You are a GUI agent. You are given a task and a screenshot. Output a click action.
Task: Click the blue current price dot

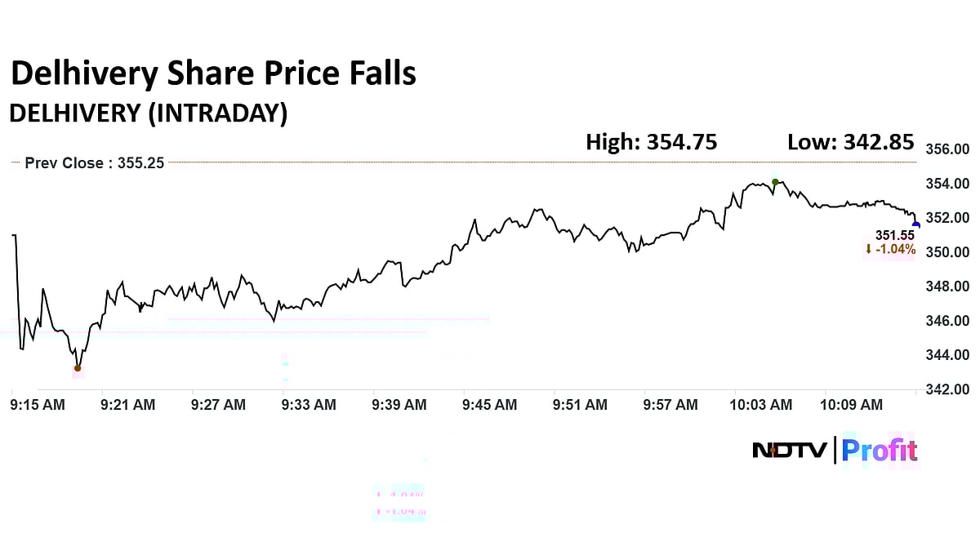click(x=915, y=225)
